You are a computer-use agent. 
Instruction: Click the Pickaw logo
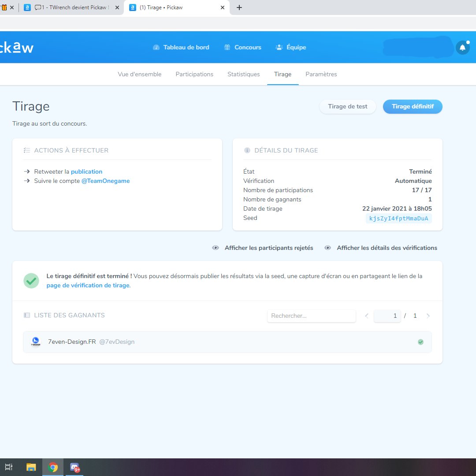[16, 47]
